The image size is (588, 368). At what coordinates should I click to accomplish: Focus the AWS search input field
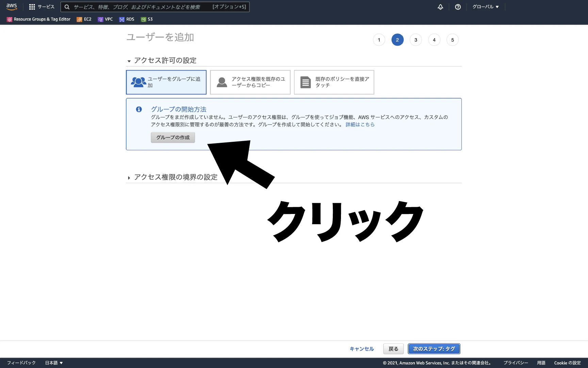155,7
